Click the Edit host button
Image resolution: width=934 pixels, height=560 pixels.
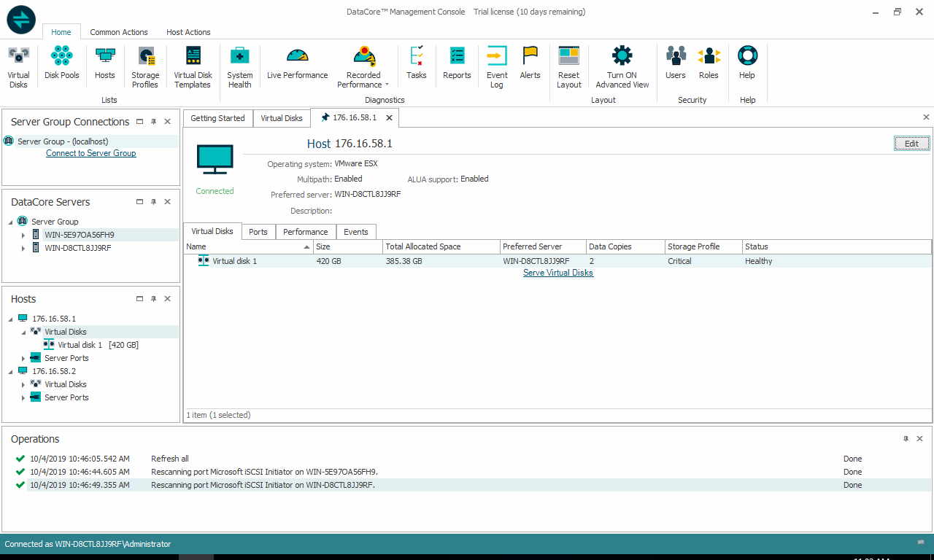tap(912, 144)
